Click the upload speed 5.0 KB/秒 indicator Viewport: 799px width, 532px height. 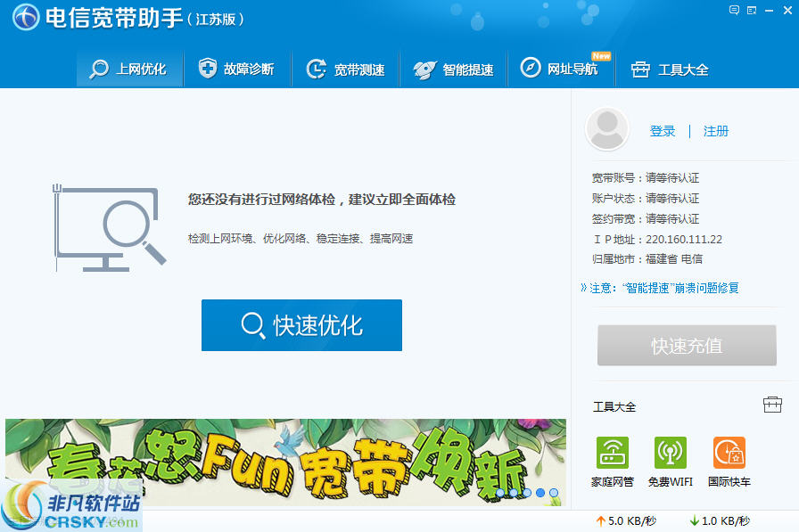626,520
